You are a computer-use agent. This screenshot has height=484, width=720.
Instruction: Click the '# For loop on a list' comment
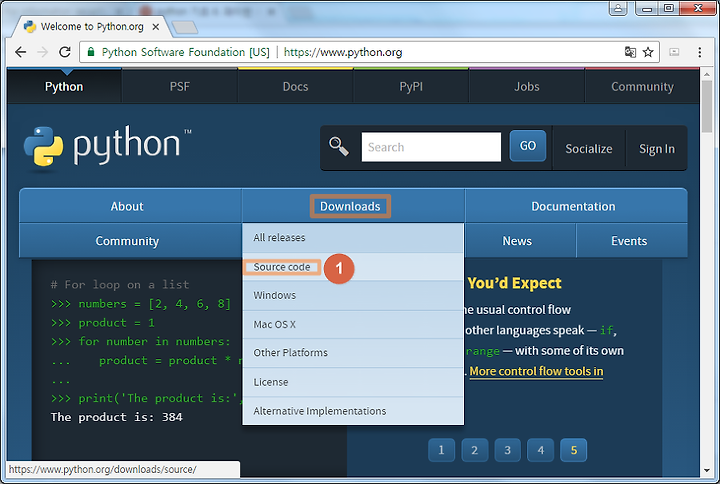(120, 285)
